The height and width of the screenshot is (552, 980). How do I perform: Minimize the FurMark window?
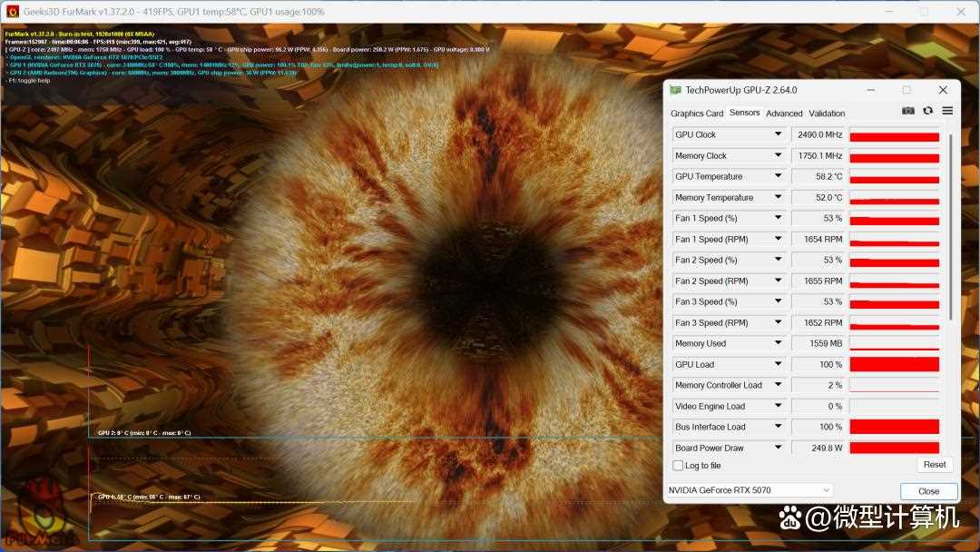click(x=889, y=11)
